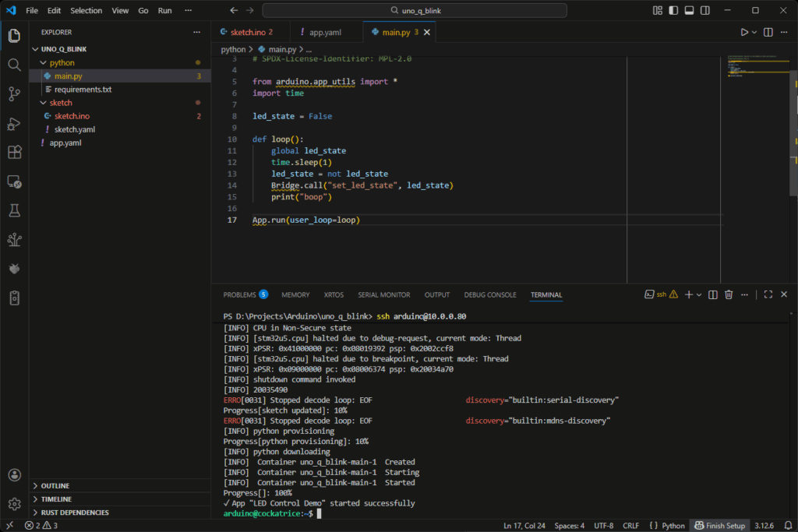Maximize the terminal panel size
This screenshot has height=532, width=798.
(x=768, y=294)
